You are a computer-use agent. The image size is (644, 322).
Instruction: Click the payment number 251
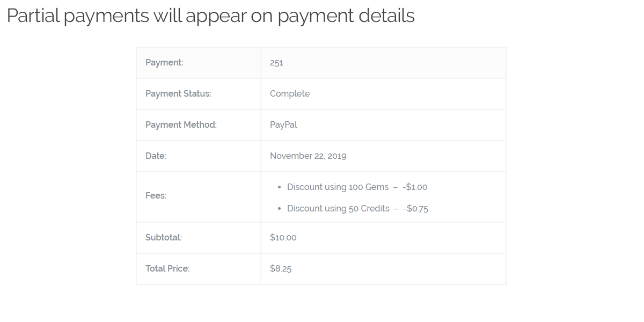[x=276, y=63]
